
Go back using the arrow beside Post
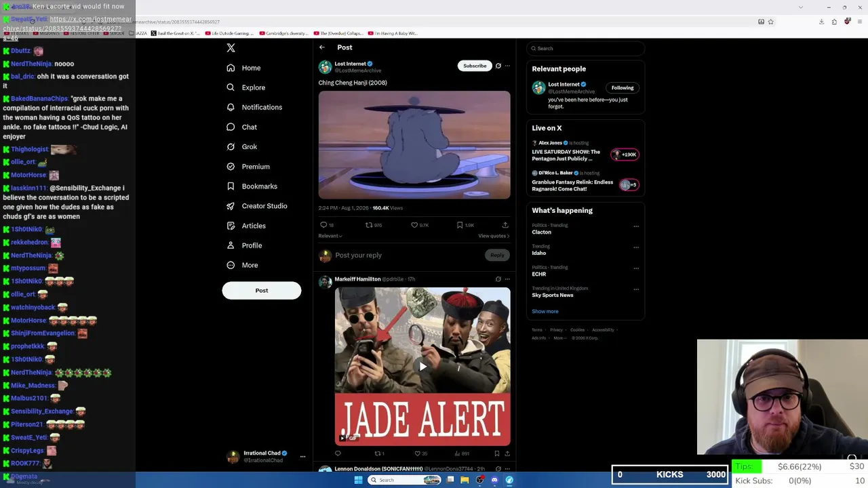point(322,47)
